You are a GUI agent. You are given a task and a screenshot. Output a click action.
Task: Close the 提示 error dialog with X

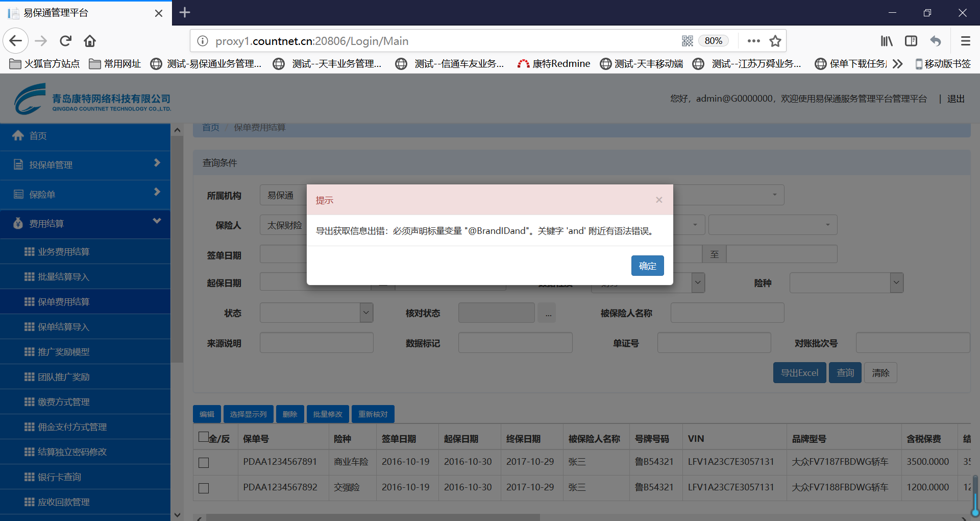click(659, 200)
